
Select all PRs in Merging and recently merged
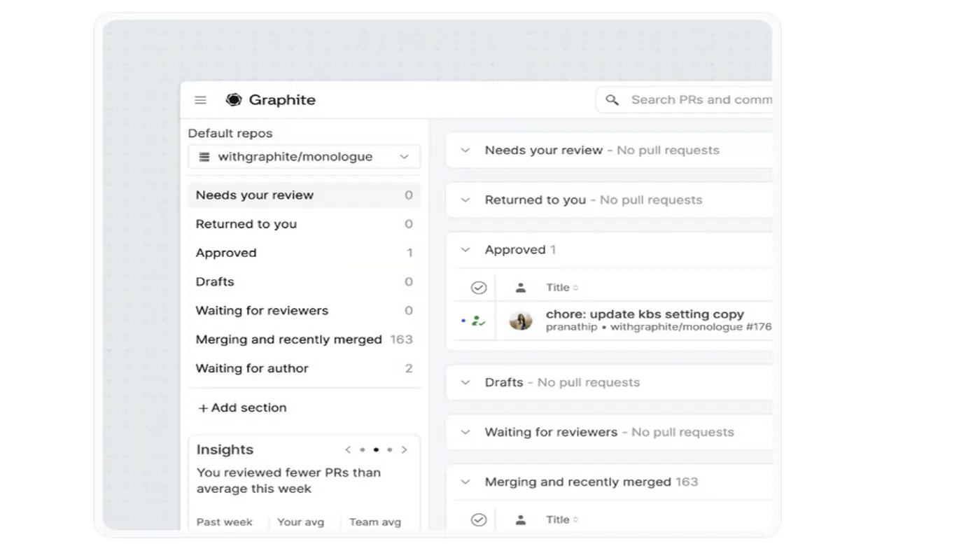pos(479,520)
